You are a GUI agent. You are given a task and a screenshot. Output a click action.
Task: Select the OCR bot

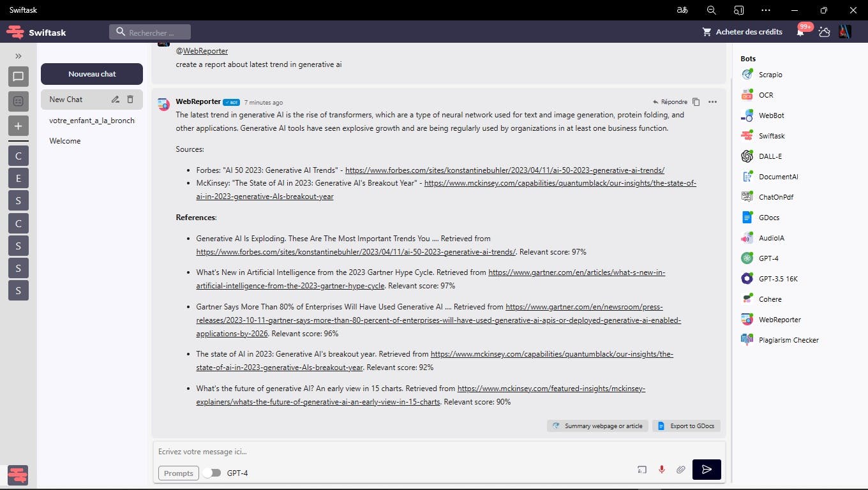(758, 95)
